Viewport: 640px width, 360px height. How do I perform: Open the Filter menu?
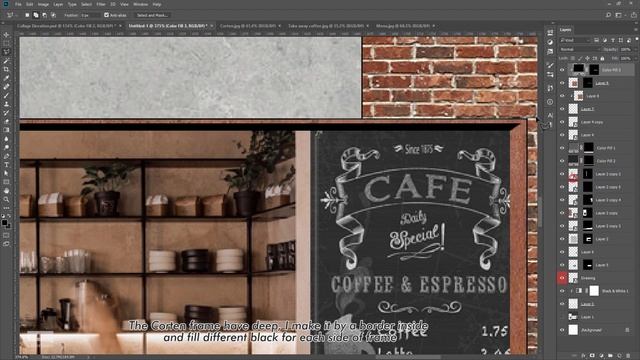[101, 4]
